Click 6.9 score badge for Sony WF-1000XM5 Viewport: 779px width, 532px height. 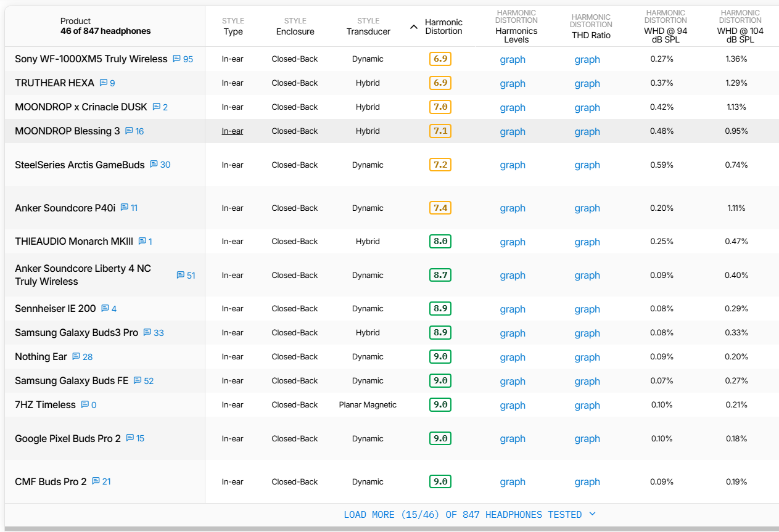pyautogui.click(x=440, y=59)
